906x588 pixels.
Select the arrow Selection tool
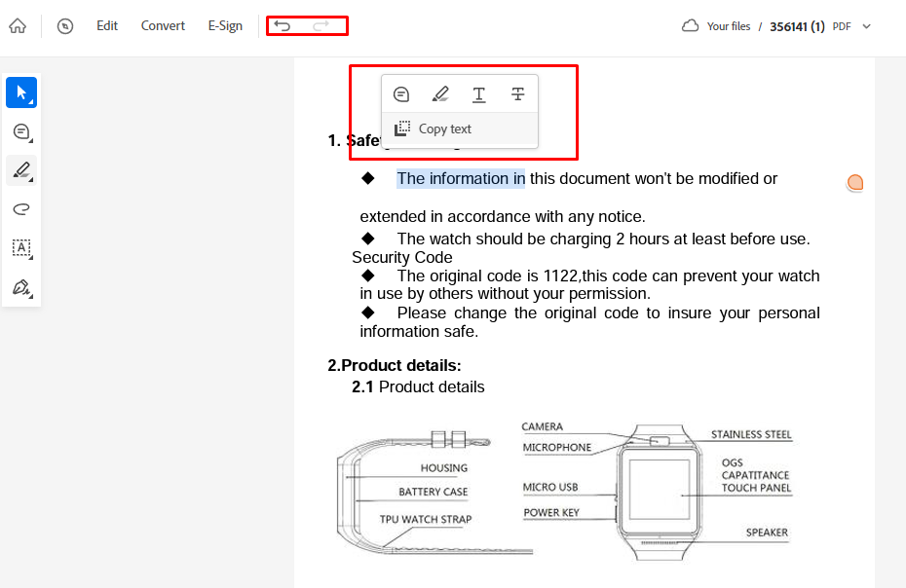tap(21, 92)
